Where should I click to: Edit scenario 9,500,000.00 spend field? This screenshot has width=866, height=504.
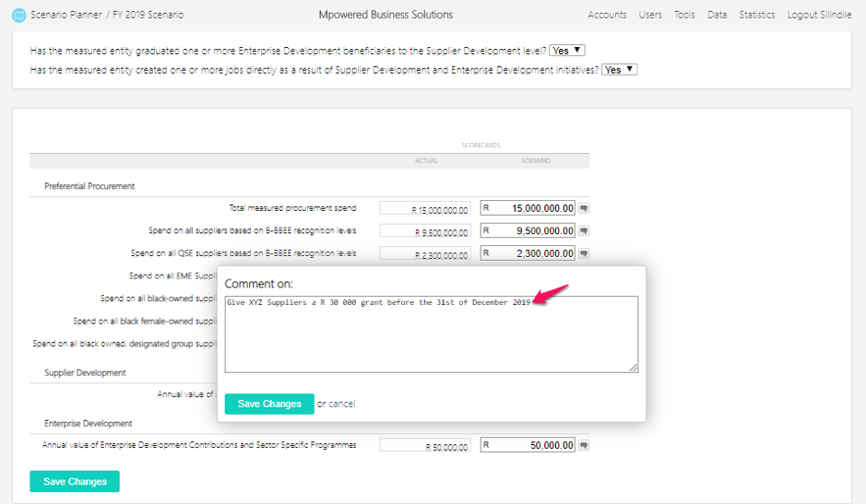click(x=528, y=230)
